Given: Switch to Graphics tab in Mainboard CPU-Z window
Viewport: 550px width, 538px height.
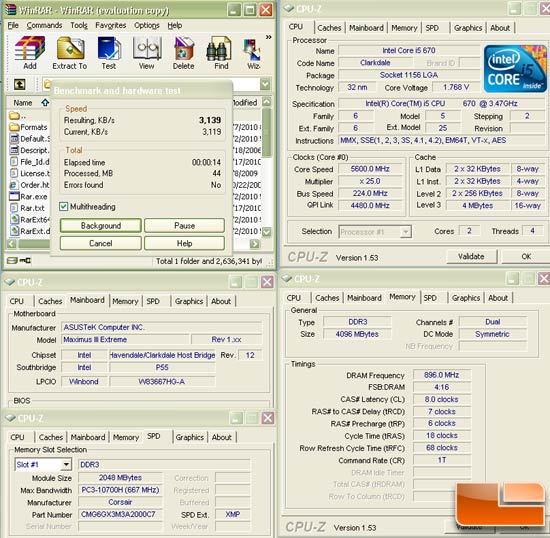Looking at the screenshot, I should [x=189, y=301].
